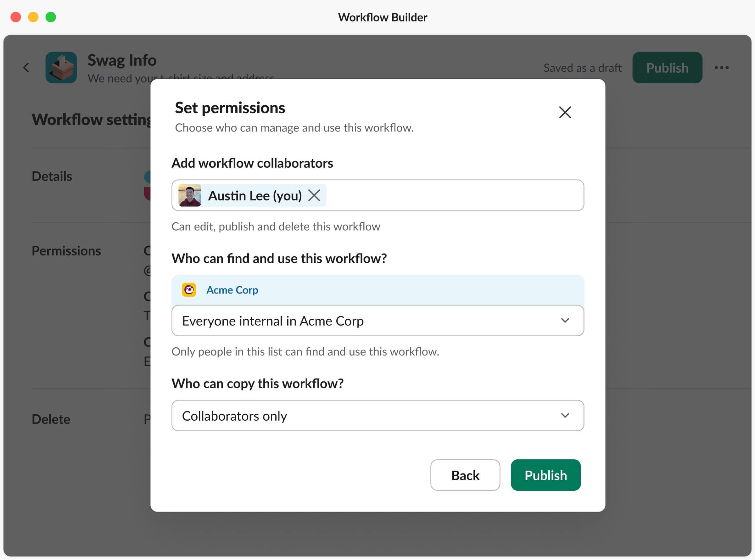Screen dimensions: 755x560
Task: Remove Austin Lee from collaborators
Action: point(314,195)
